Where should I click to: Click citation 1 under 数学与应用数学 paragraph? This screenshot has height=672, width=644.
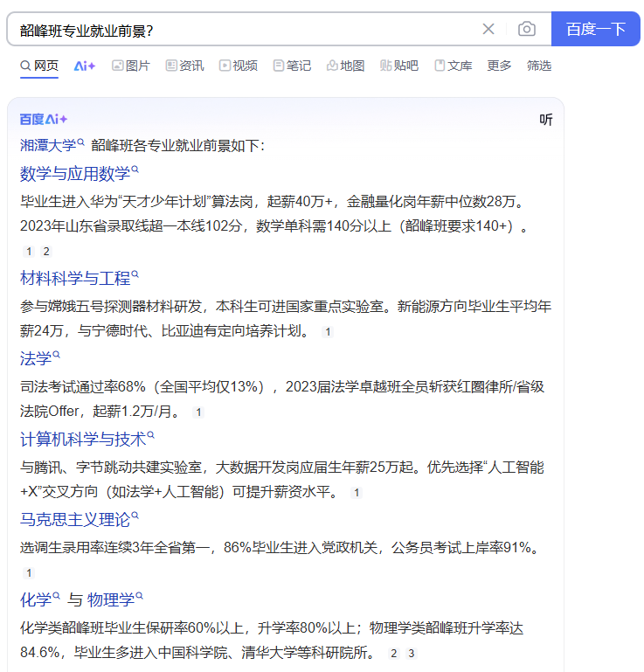pyautogui.click(x=29, y=251)
